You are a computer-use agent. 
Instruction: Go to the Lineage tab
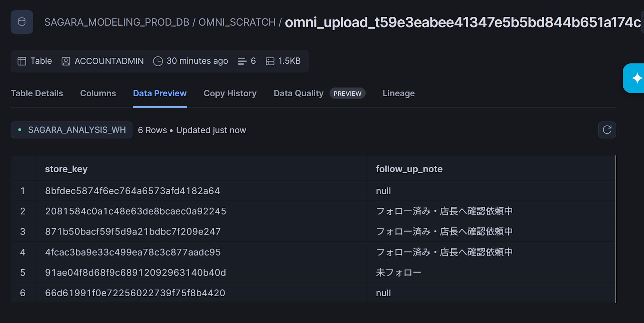[x=399, y=93]
